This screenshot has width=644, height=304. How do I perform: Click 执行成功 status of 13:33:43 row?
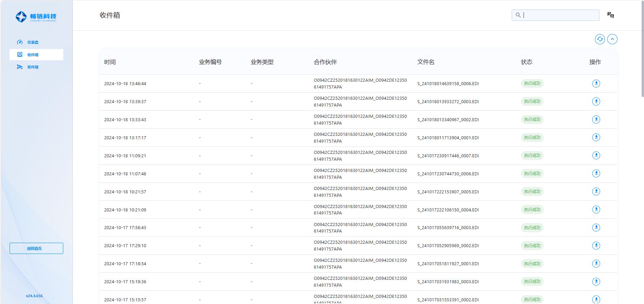[532, 119]
